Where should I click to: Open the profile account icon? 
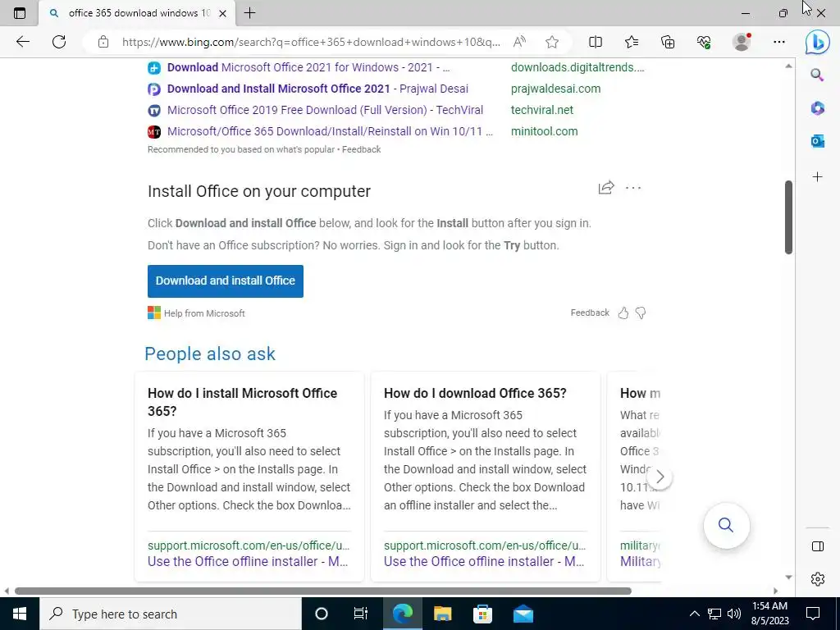tap(742, 42)
